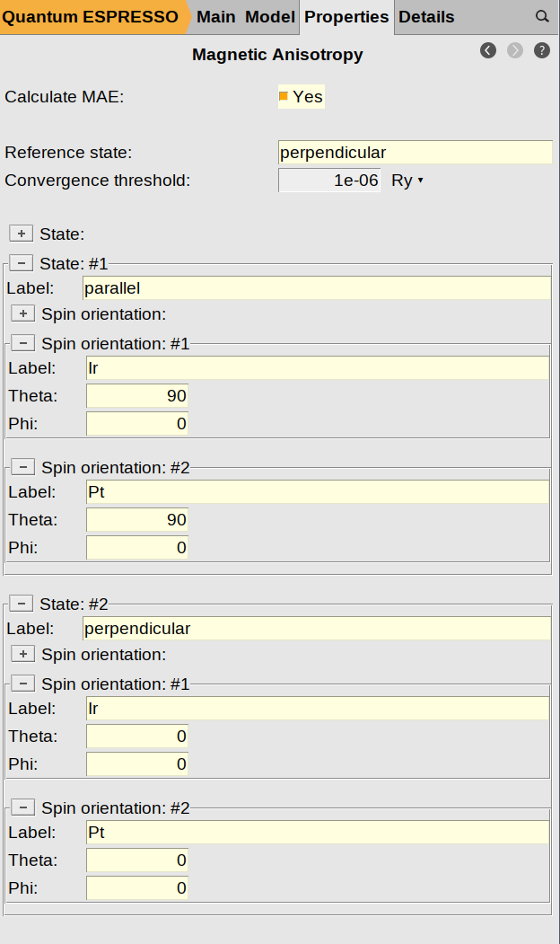The image size is (560, 944).
Task: Remove Pt spin orientation #2 in State #2
Action: (23, 807)
